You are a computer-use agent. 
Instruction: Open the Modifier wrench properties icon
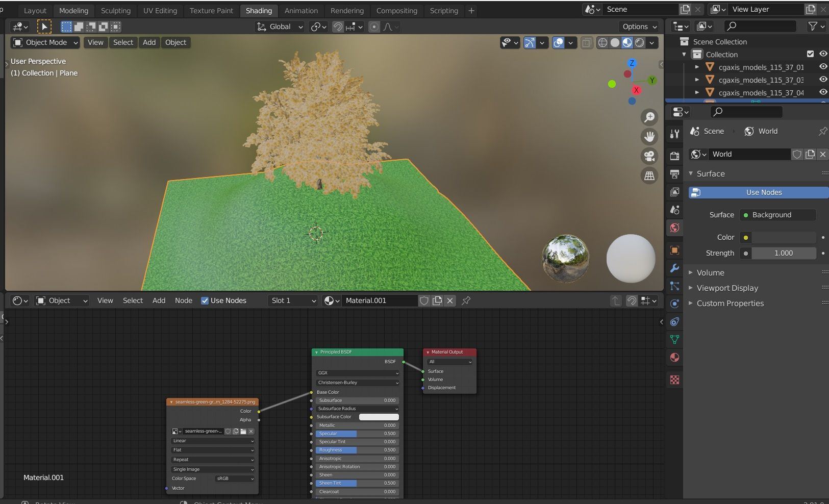point(674,268)
